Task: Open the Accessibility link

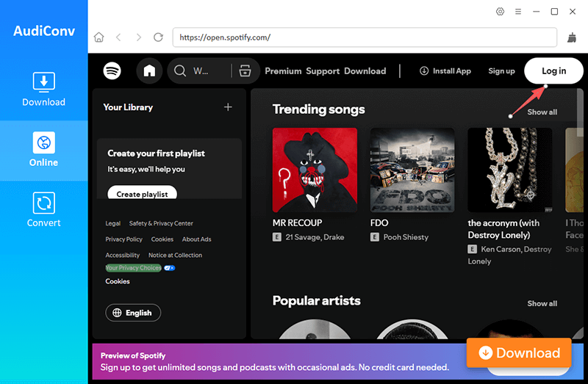Action: coord(122,255)
